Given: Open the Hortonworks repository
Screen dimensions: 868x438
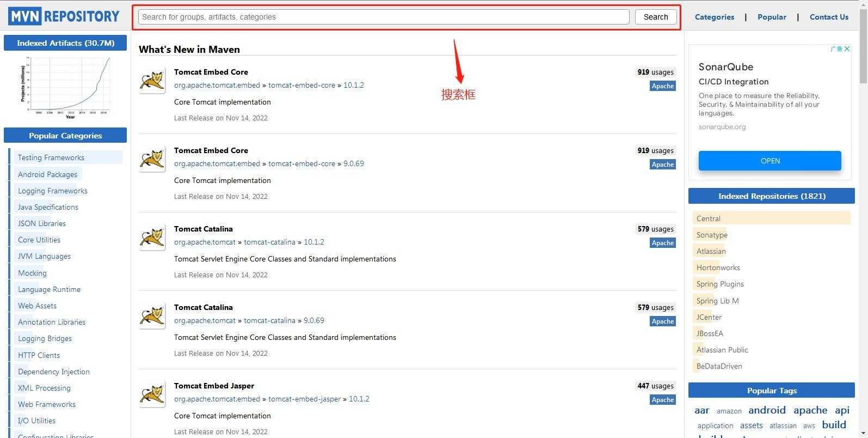Looking at the screenshot, I should point(718,267).
